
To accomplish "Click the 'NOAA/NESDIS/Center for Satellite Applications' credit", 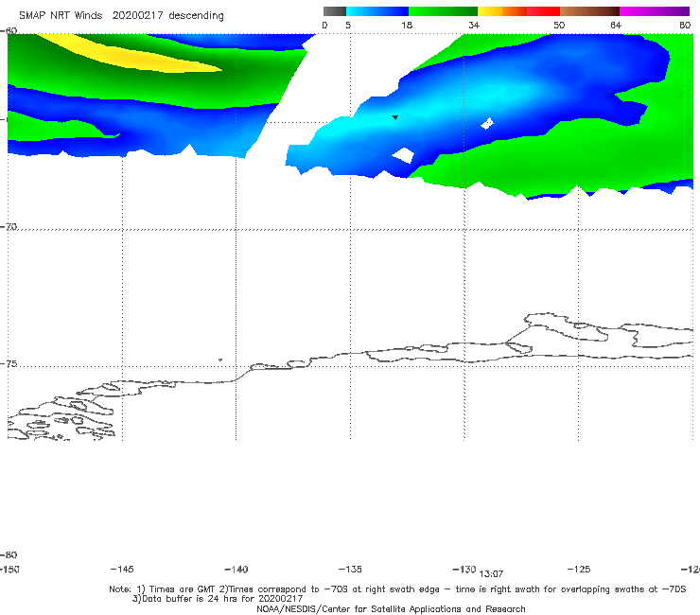I will click(x=359, y=609).
